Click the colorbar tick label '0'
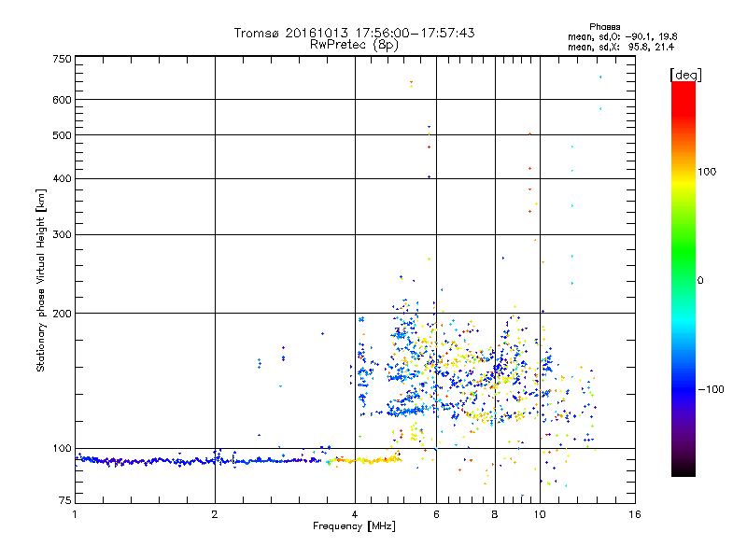 tap(700, 281)
